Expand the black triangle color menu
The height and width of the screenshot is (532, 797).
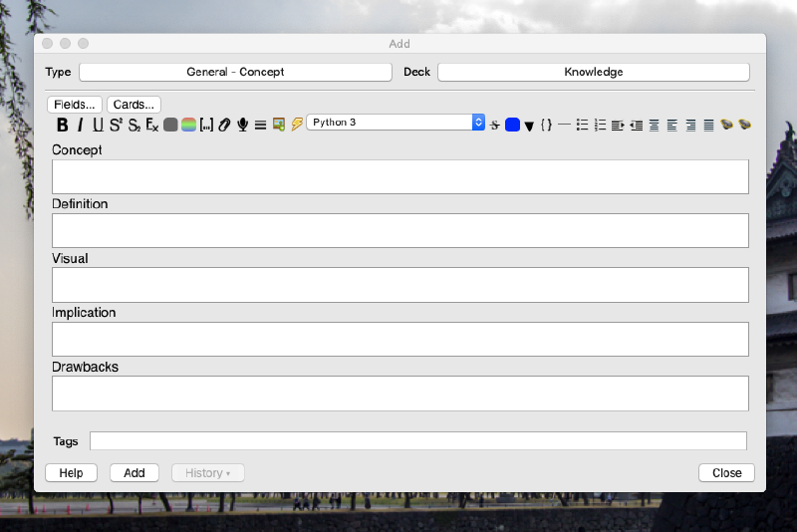[x=529, y=126]
